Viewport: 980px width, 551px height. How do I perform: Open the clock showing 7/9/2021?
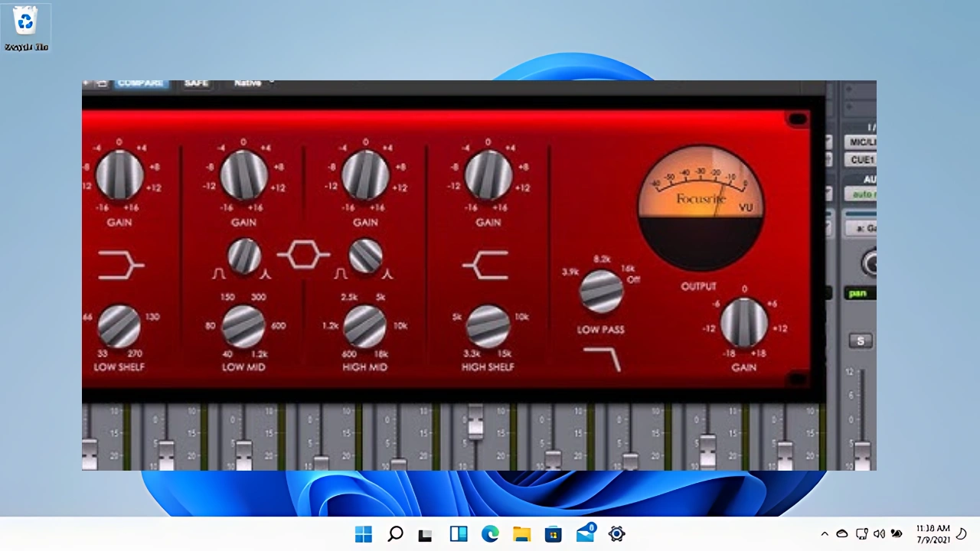[933, 534]
